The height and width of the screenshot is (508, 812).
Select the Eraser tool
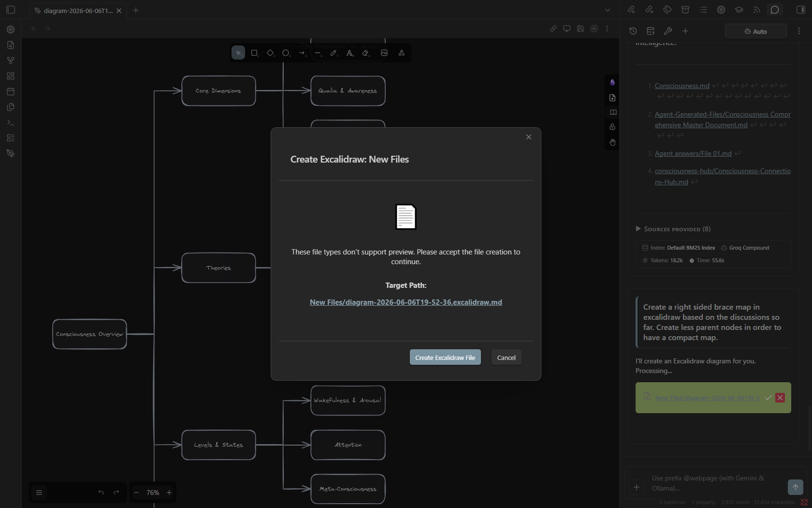click(x=365, y=53)
